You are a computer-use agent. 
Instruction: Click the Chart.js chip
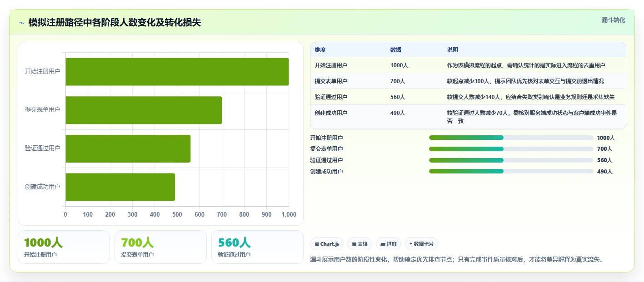pos(327,244)
